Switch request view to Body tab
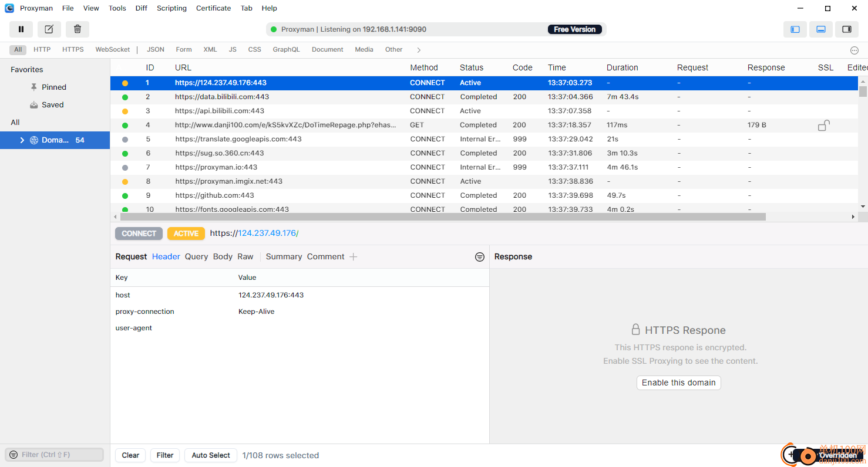 (x=223, y=256)
